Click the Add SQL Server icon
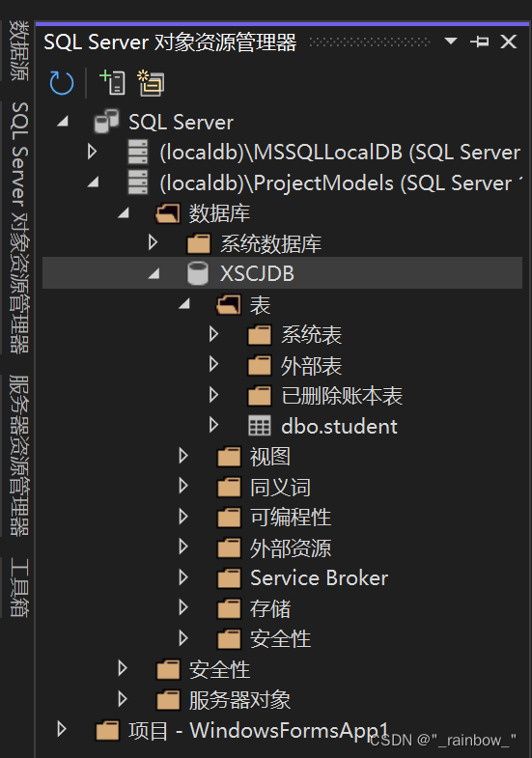The width and height of the screenshot is (532, 758). point(112,82)
